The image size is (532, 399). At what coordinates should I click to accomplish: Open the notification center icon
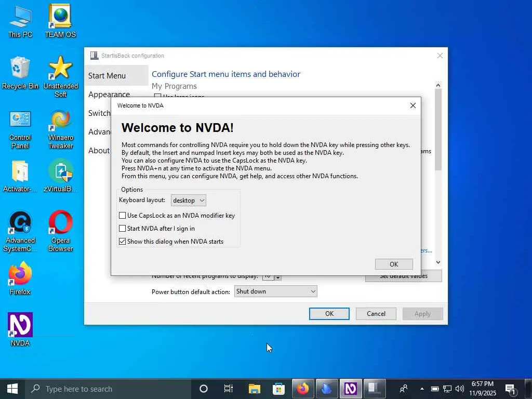[510, 389]
